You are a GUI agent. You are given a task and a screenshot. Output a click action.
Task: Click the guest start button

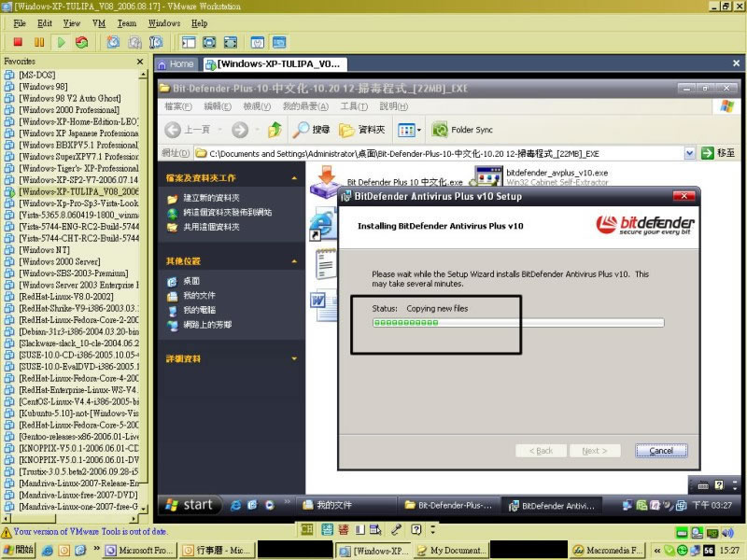pyautogui.click(x=190, y=505)
